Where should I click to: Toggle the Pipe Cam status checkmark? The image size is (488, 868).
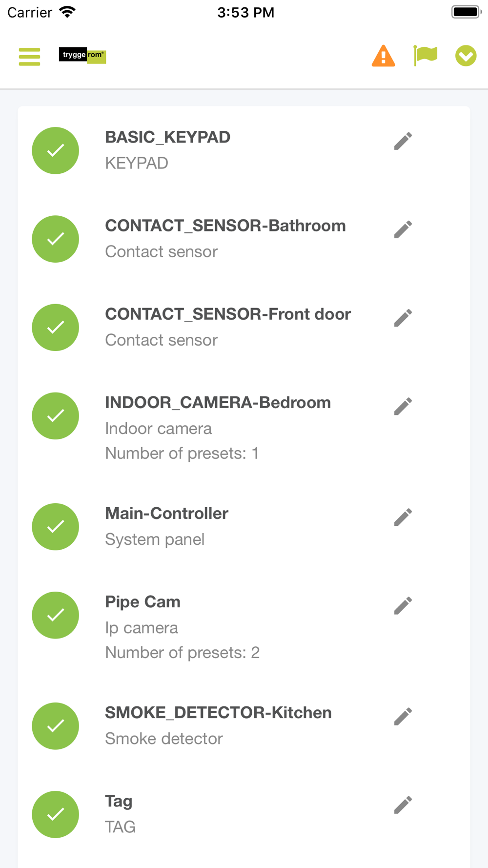point(56,615)
